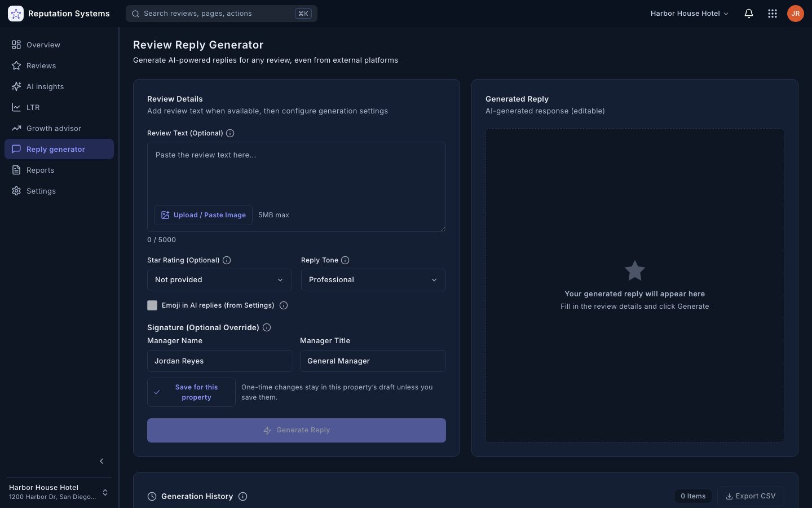Click the info icon beside Reply Tone
Screen dimensions: 812x508
(345, 260)
